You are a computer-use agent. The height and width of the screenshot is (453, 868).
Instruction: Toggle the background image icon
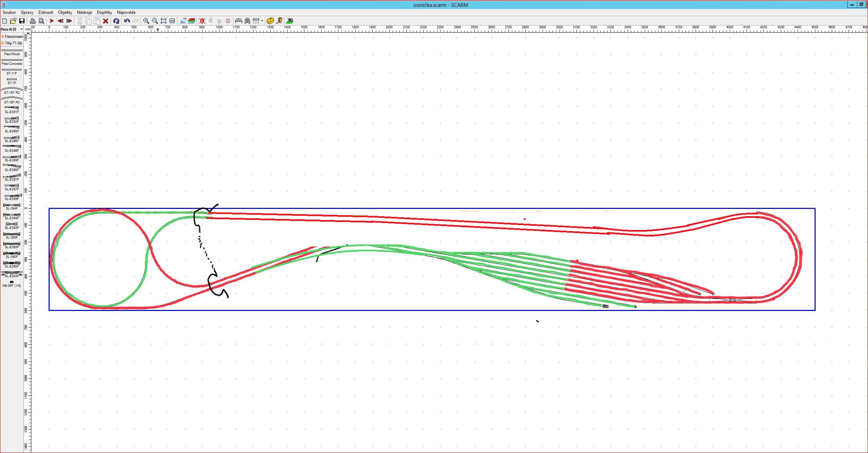click(x=183, y=21)
